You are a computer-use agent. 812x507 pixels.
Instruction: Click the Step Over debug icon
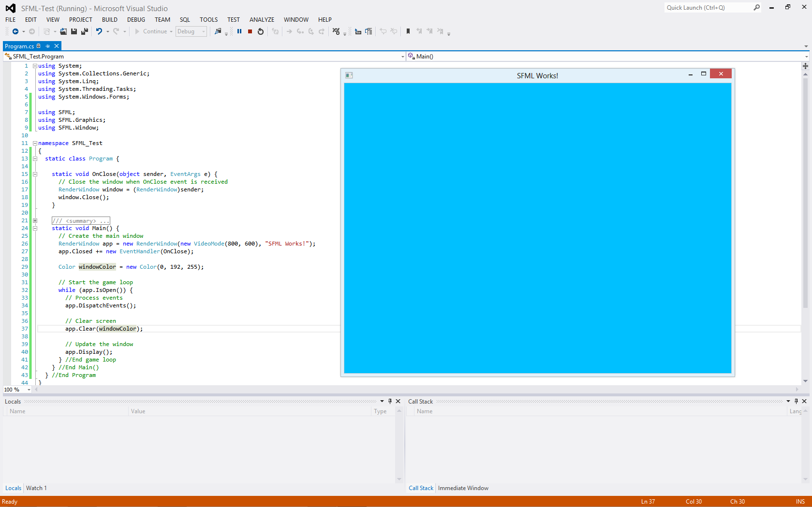pos(311,31)
